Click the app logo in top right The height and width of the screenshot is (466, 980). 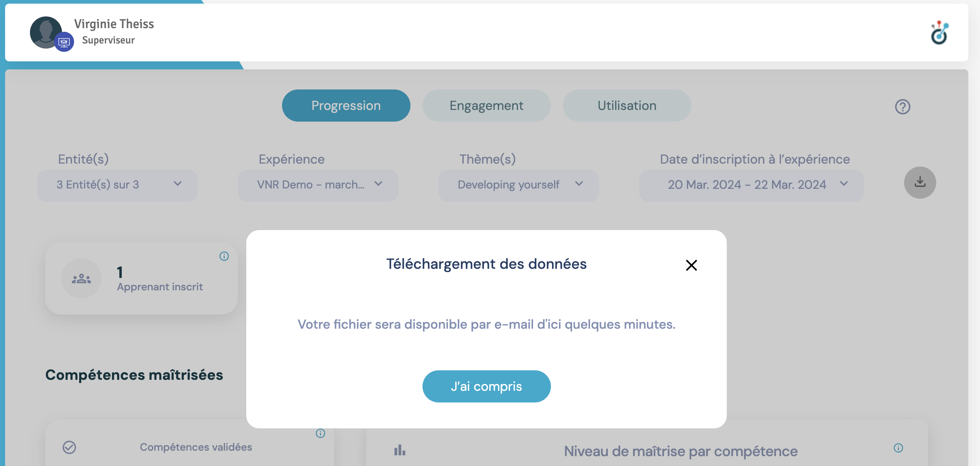[939, 33]
